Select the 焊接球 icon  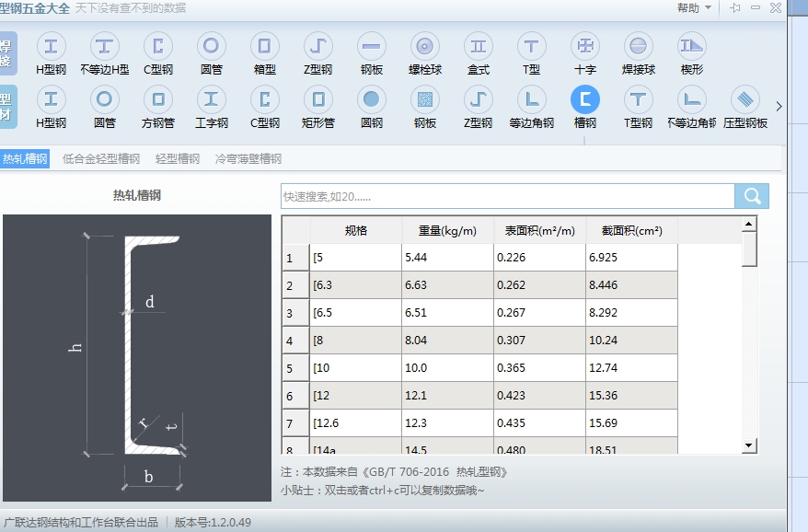point(639,47)
